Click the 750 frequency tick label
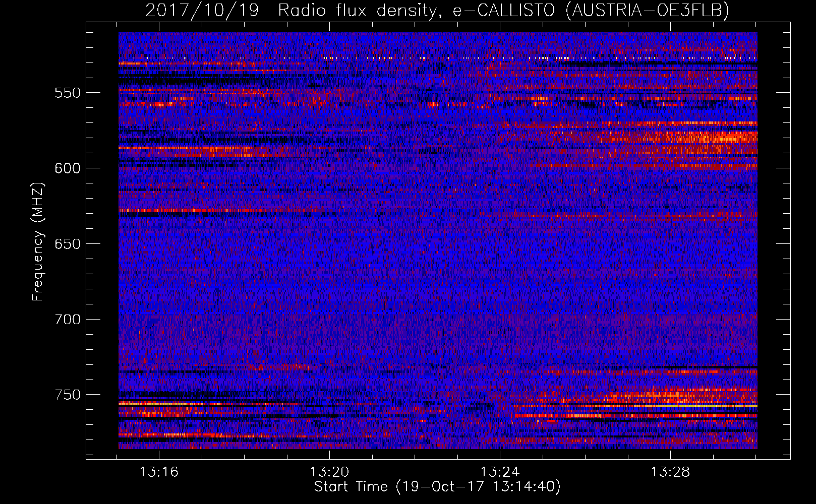This screenshot has height=504, width=816. (68, 395)
